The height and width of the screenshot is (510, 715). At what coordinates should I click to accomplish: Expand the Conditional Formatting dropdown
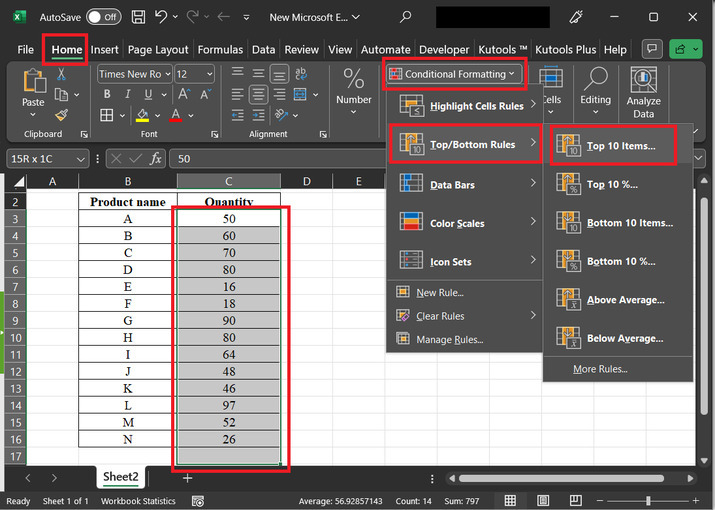tap(454, 74)
